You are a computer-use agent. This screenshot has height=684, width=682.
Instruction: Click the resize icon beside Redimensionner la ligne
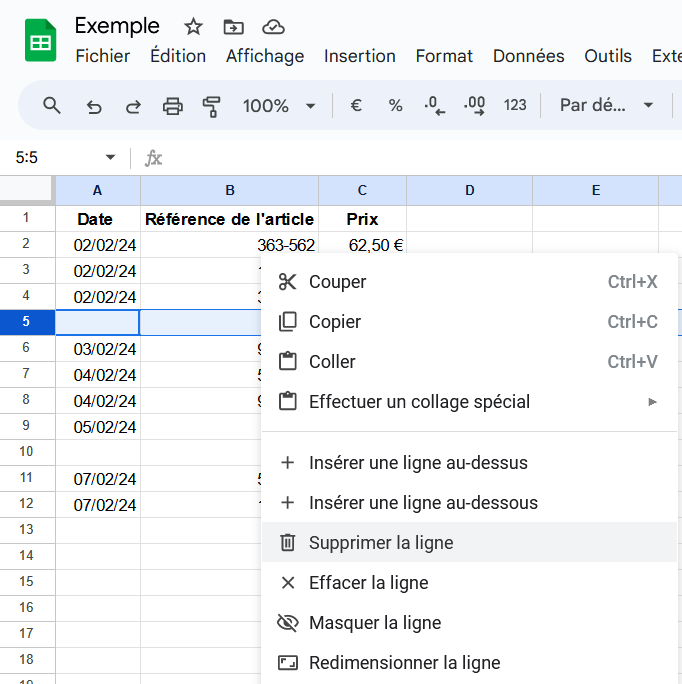[x=288, y=663]
